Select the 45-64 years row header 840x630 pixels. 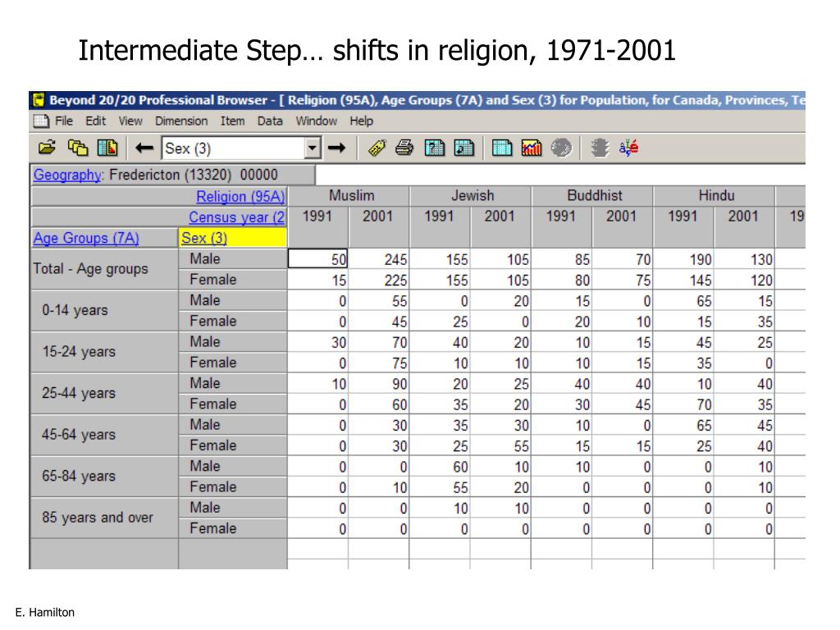104,435
